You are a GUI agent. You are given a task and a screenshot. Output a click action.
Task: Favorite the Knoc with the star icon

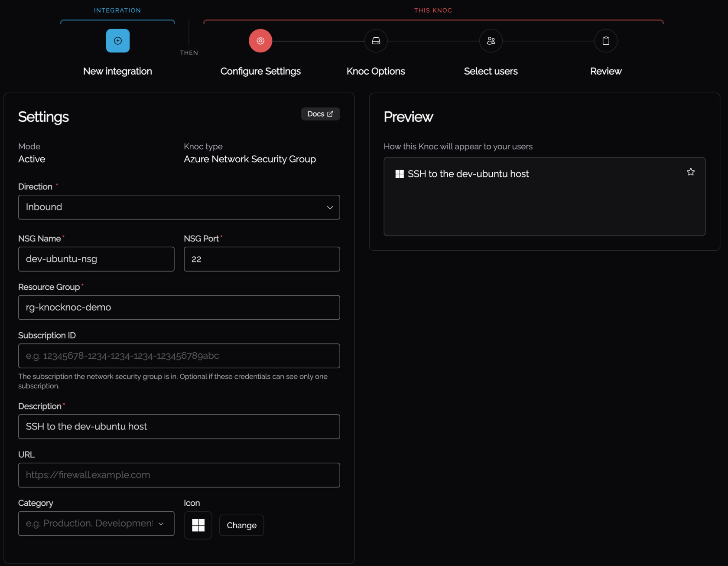pos(691,172)
